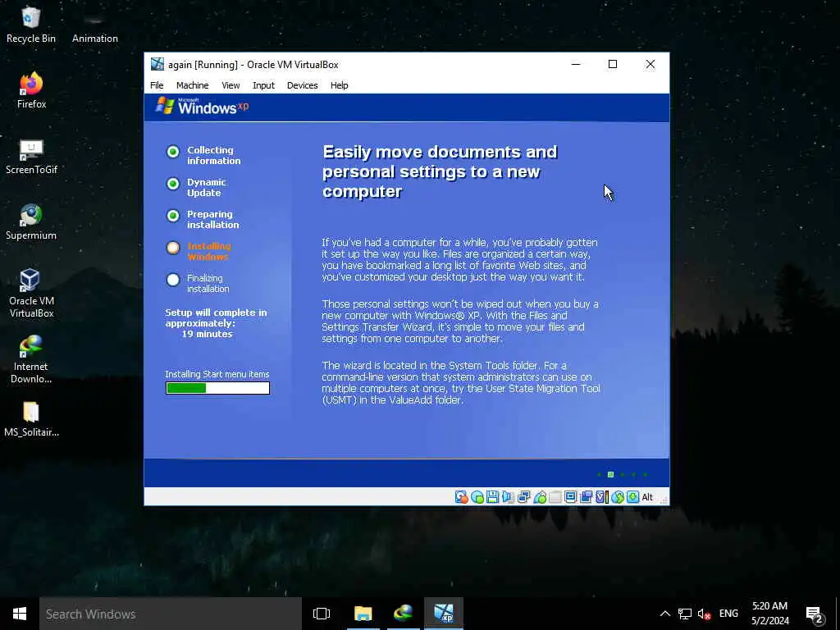Click the Internet Download Manager taskbar icon
Image resolution: width=840 pixels, height=630 pixels.
coord(403,614)
